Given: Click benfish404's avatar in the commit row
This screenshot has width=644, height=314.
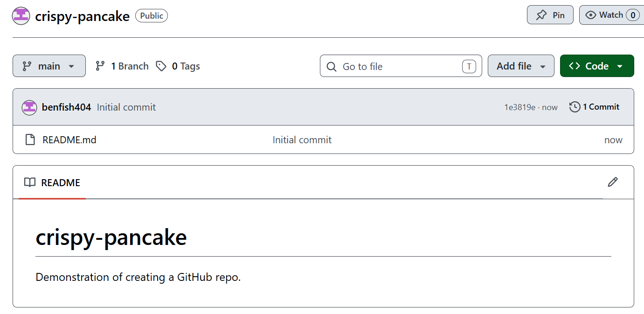Looking at the screenshot, I should point(29,107).
